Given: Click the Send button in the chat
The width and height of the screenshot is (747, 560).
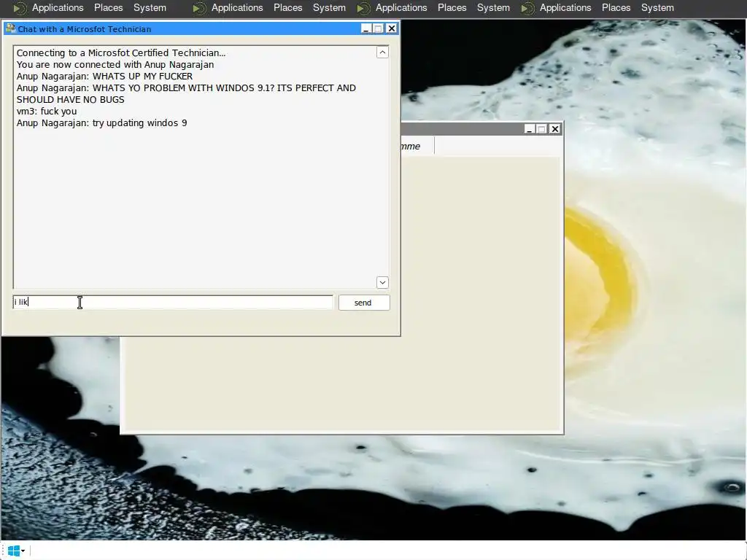Looking at the screenshot, I should pyautogui.click(x=364, y=303).
